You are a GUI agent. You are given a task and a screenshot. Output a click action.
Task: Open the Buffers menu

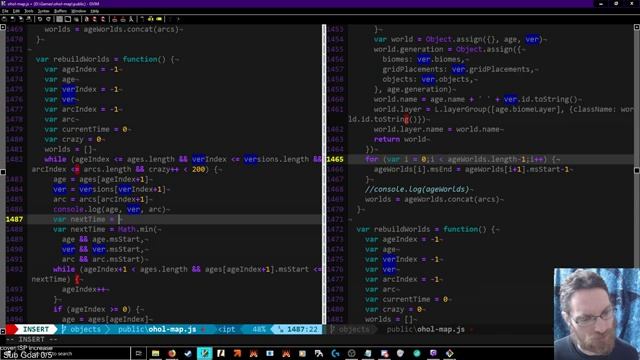point(60,11)
